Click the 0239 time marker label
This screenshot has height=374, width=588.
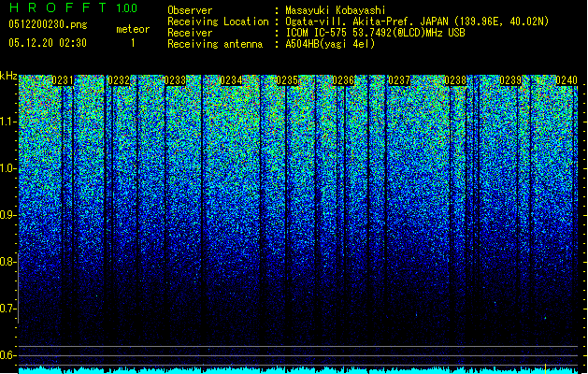tap(510, 80)
